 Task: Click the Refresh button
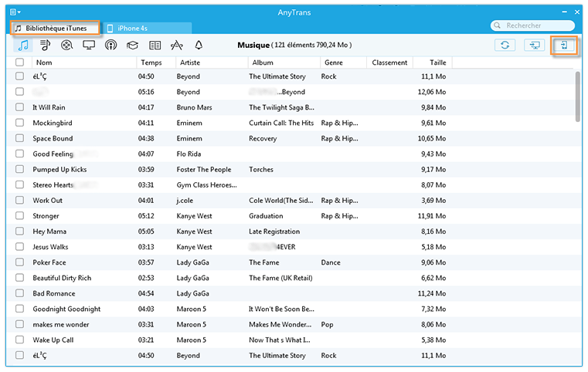505,45
